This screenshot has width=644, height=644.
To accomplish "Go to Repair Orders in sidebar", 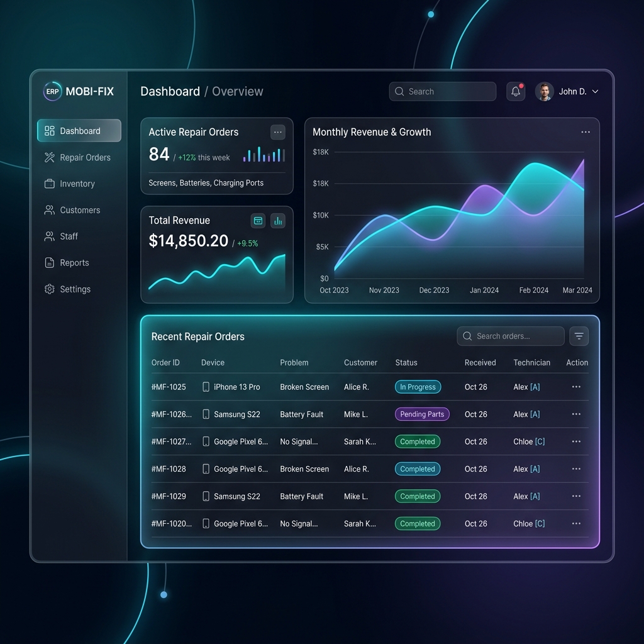I will (x=77, y=157).
